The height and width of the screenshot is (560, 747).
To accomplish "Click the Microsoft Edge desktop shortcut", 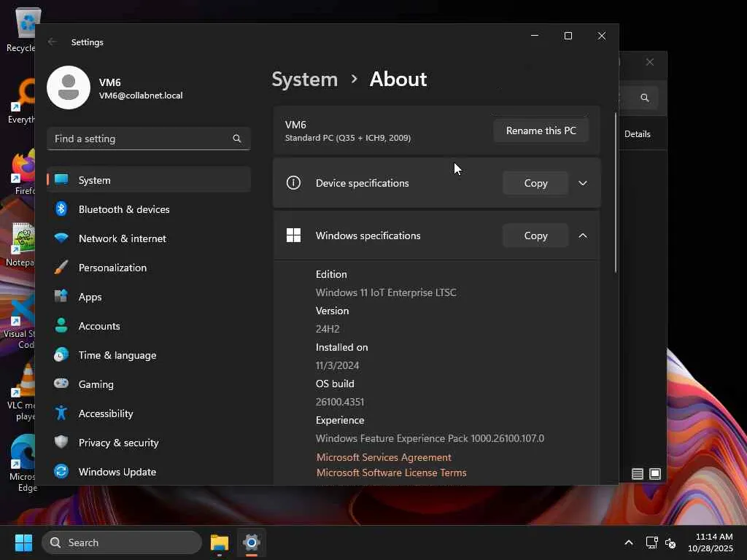I will pyautogui.click(x=23, y=463).
